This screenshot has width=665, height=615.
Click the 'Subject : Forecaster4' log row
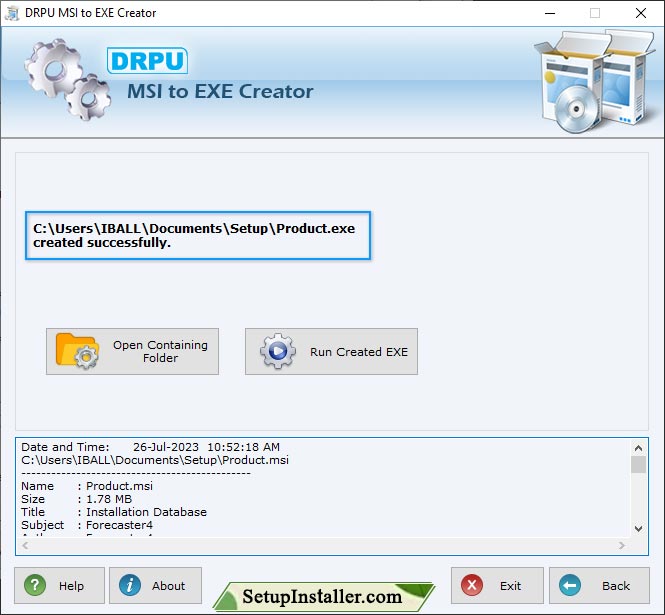[87, 525]
